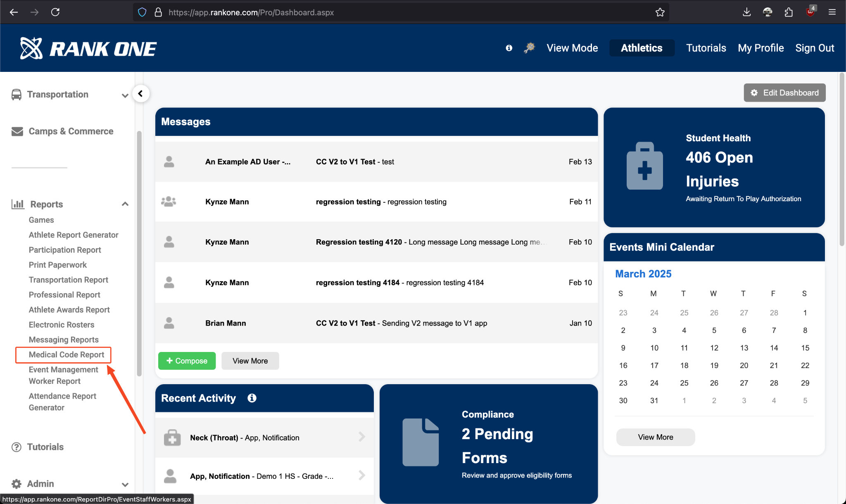Viewport: 846px width, 504px height.
Task: Open Medical Code Report
Action: (x=67, y=354)
